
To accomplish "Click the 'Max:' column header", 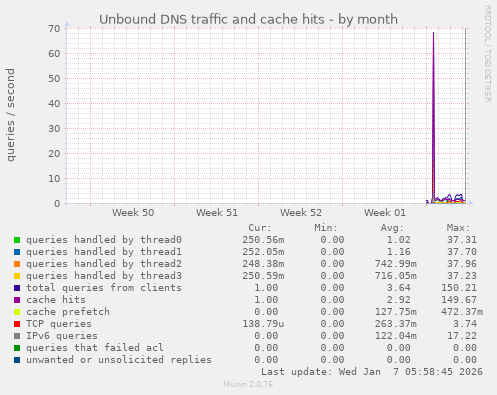I will [x=458, y=228].
